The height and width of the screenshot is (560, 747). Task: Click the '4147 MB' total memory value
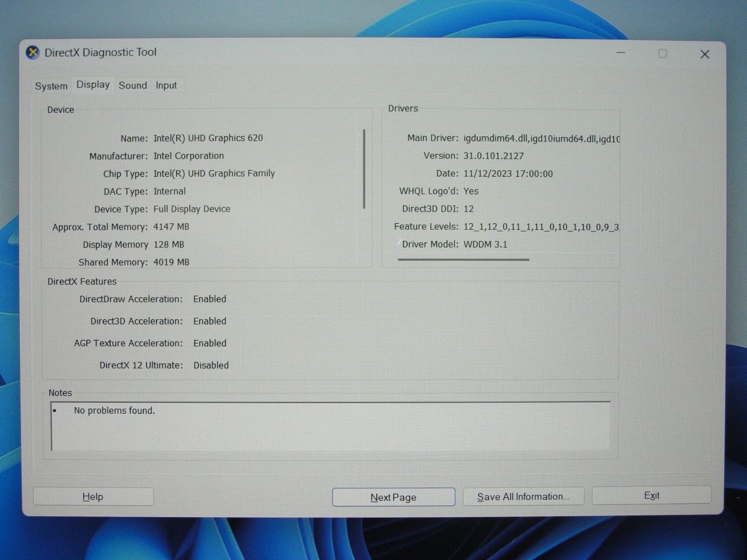(171, 227)
